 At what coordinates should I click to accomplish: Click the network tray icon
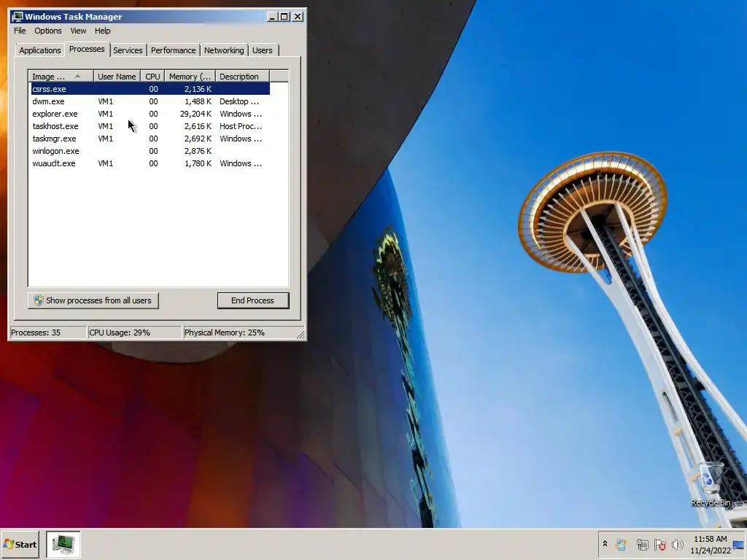(x=642, y=544)
